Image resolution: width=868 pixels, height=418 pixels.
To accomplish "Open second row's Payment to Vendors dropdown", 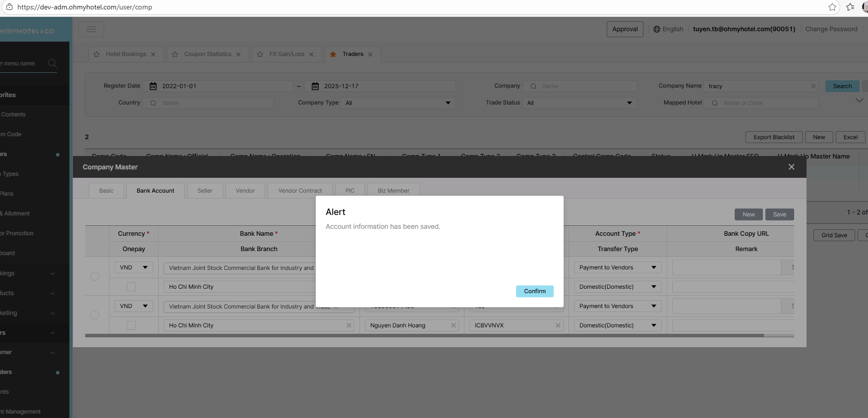I will tap(618, 306).
